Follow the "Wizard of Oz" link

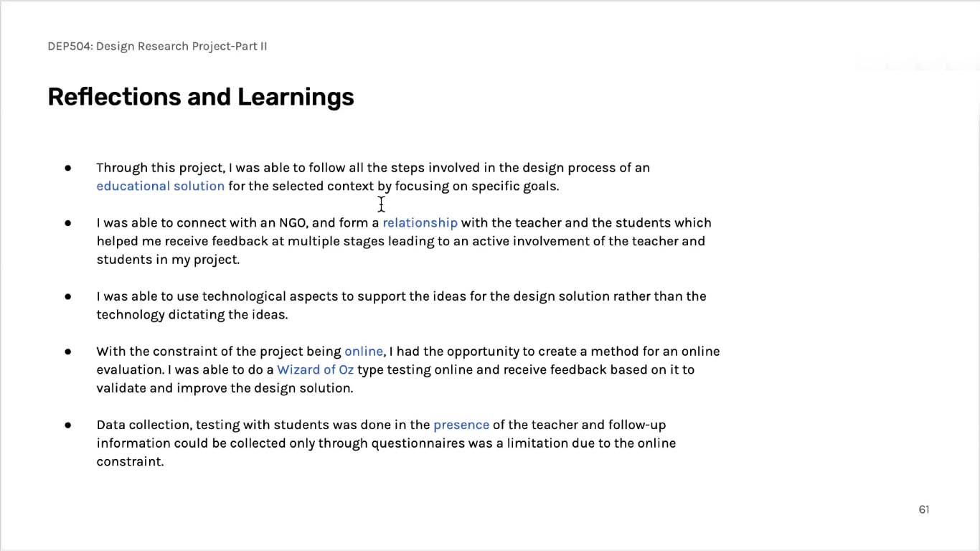315,370
